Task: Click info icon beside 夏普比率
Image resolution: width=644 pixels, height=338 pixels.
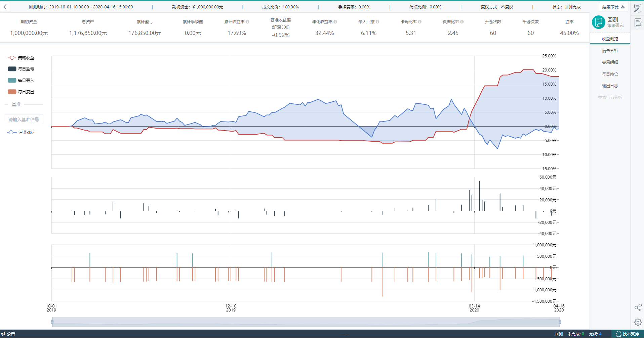Action: pos(462,22)
